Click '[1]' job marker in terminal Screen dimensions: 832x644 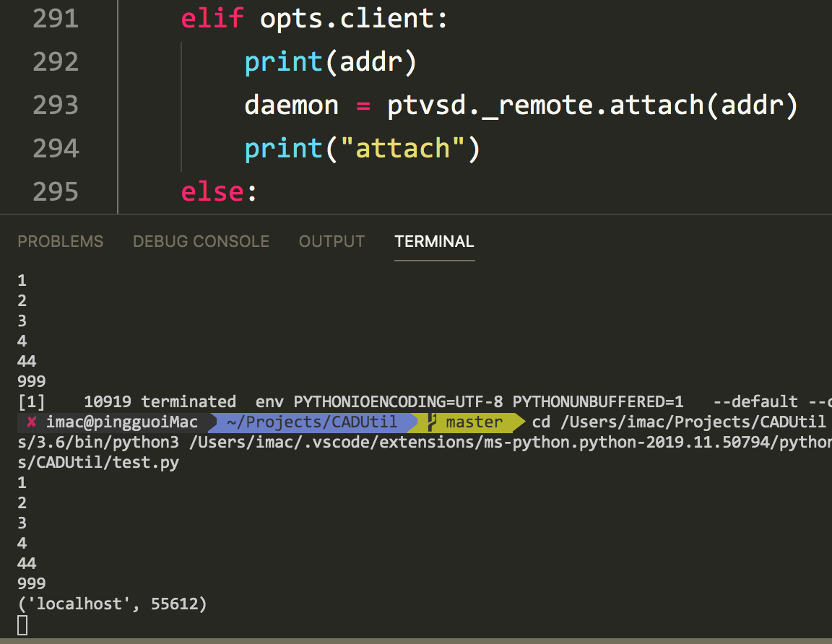pos(31,401)
